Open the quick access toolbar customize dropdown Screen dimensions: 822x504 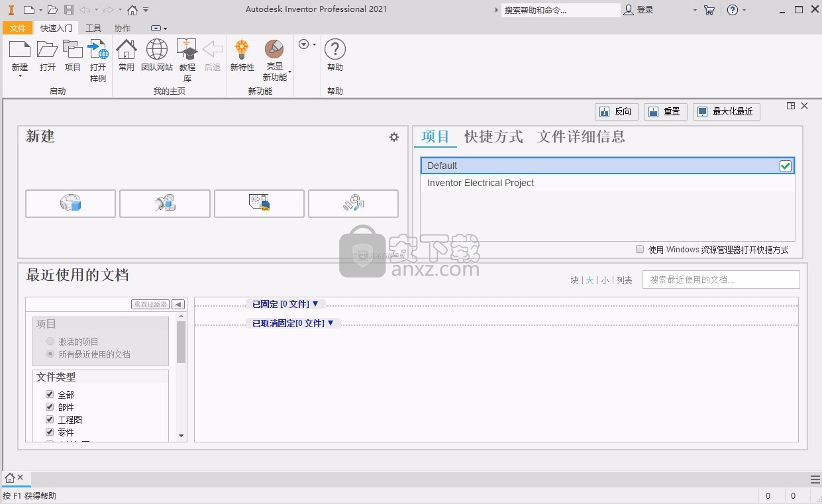146,10
